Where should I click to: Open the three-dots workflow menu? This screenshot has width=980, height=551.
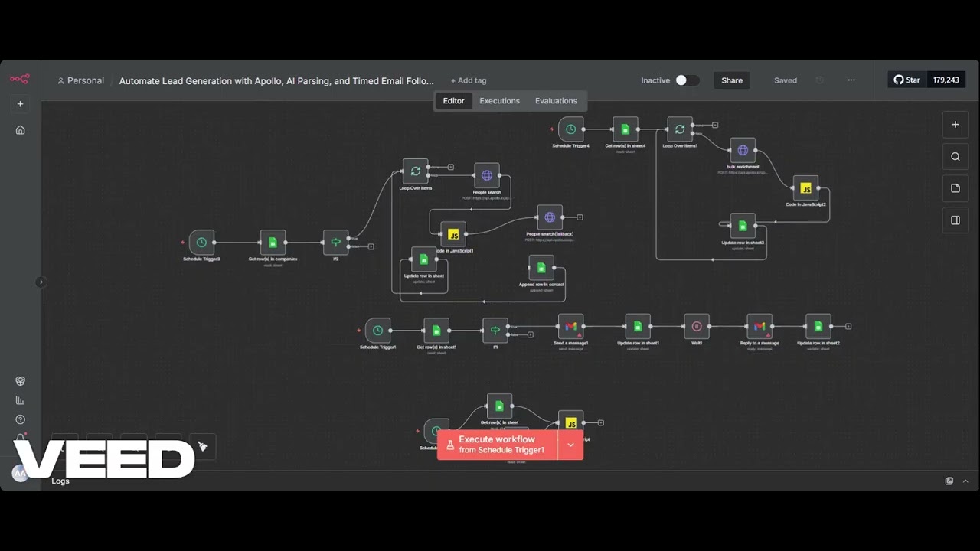tap(851, 80)
